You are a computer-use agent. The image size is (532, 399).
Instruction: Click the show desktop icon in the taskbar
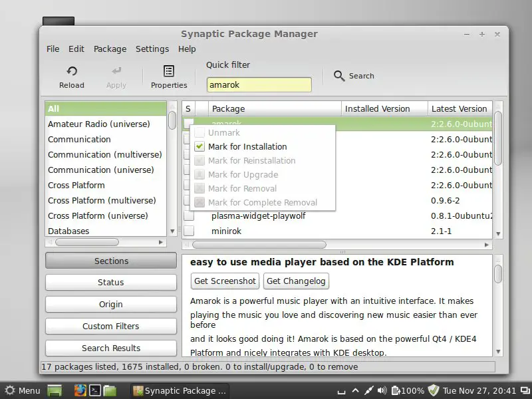[55, 390]
